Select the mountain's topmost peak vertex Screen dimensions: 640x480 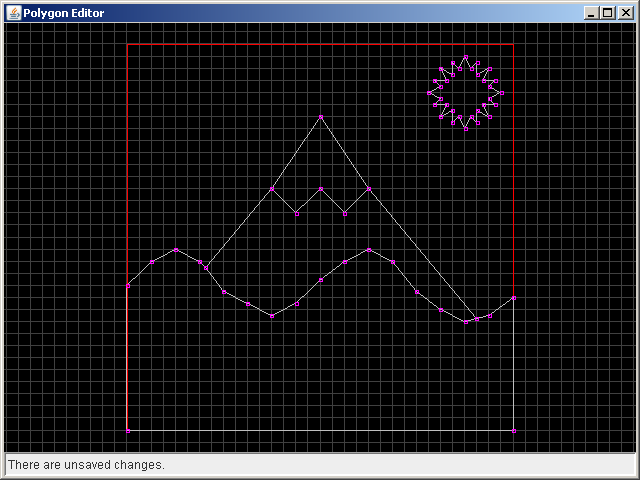pyautogui.click(x=321, y=117)
